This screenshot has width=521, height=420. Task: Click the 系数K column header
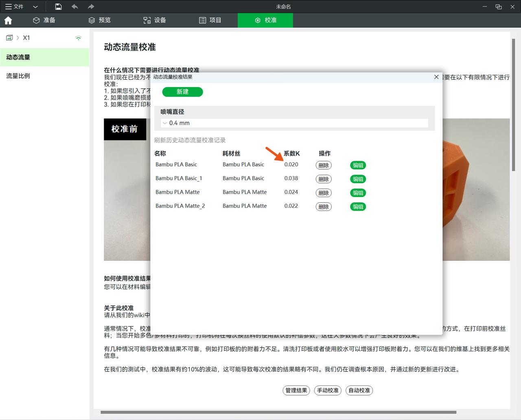[292, 153]
